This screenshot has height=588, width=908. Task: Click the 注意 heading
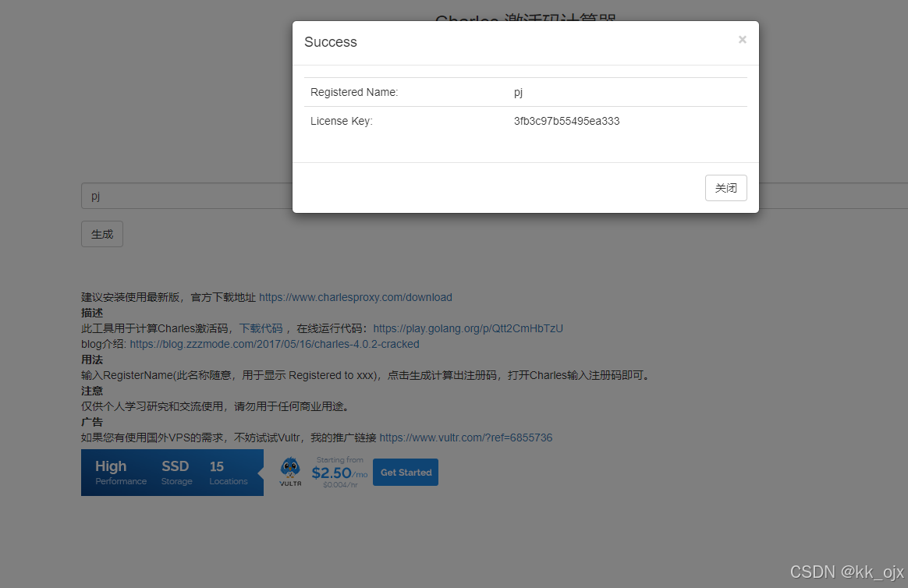(x=92, y=391)
